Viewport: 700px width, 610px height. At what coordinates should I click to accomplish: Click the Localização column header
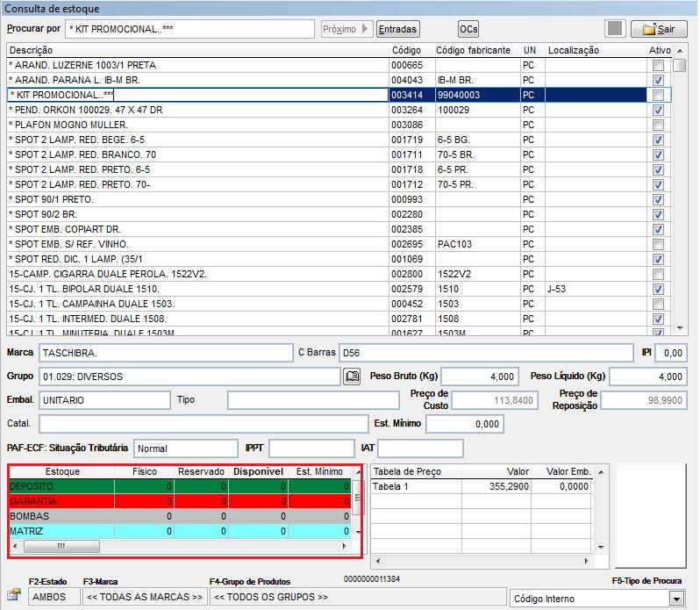point(596,50)
